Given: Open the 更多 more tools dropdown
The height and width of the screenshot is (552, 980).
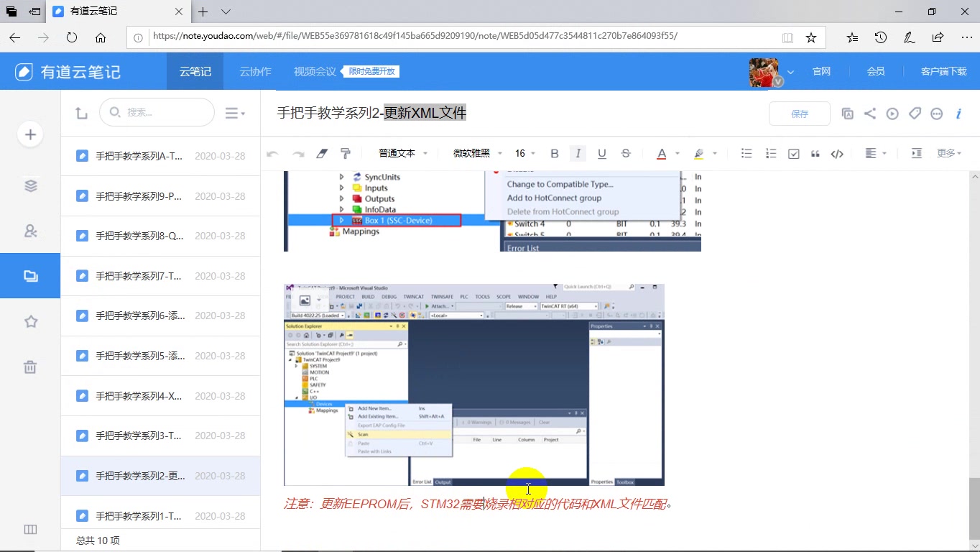Looking at the screenshot, I should [x=948, y=153].
